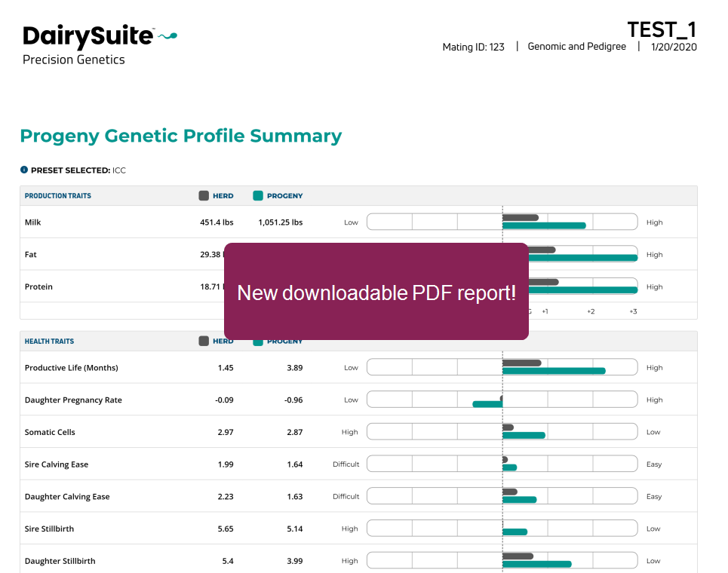Click the Somatic Cells progeny bar
728x573 pixels.
tap(523, 435)
